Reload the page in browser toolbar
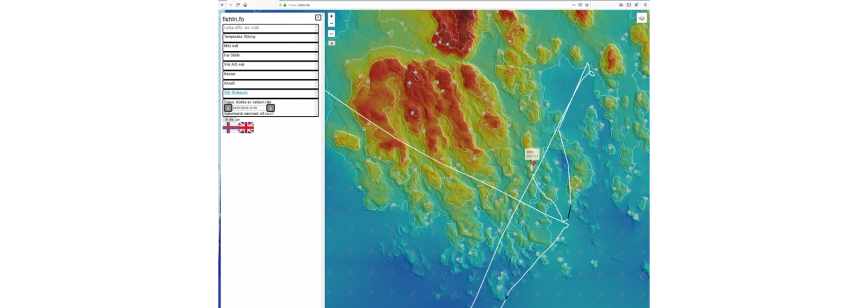Image resolution: width=868 pixels, height=308 pixels. coord(238,5)
